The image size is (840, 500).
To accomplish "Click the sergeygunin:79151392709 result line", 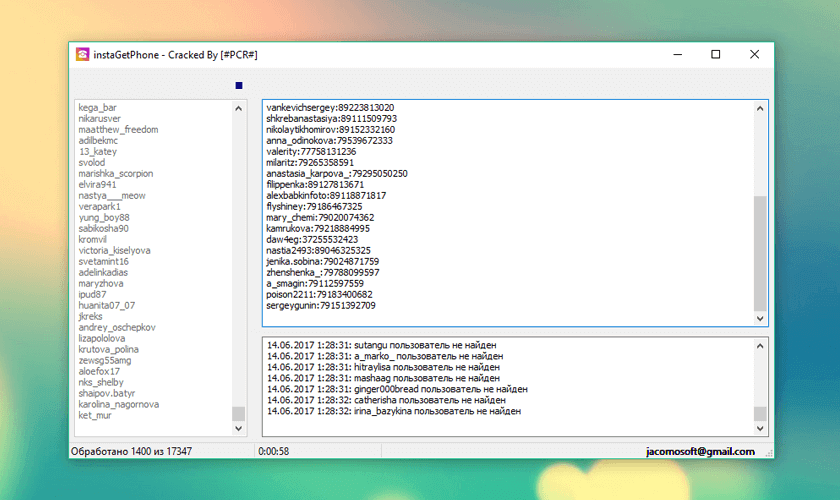I will coord(321,305).
